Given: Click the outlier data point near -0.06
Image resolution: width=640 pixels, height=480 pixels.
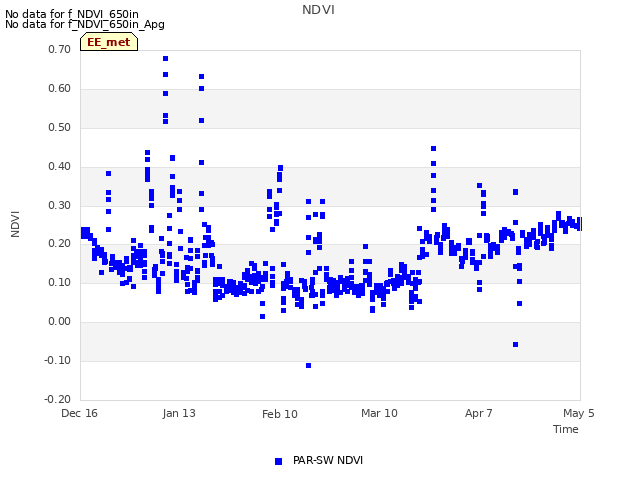Looking at the screenshot, I should (516, 344).
